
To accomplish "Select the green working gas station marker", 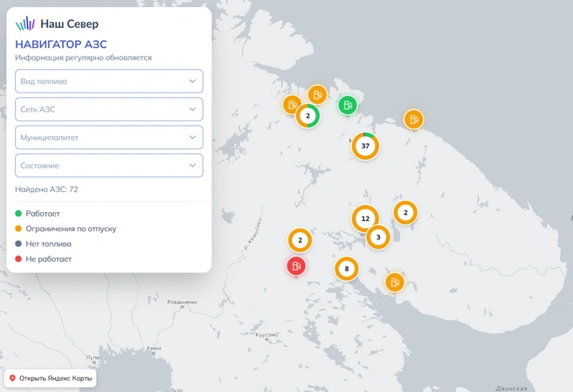I will [347, 105].
